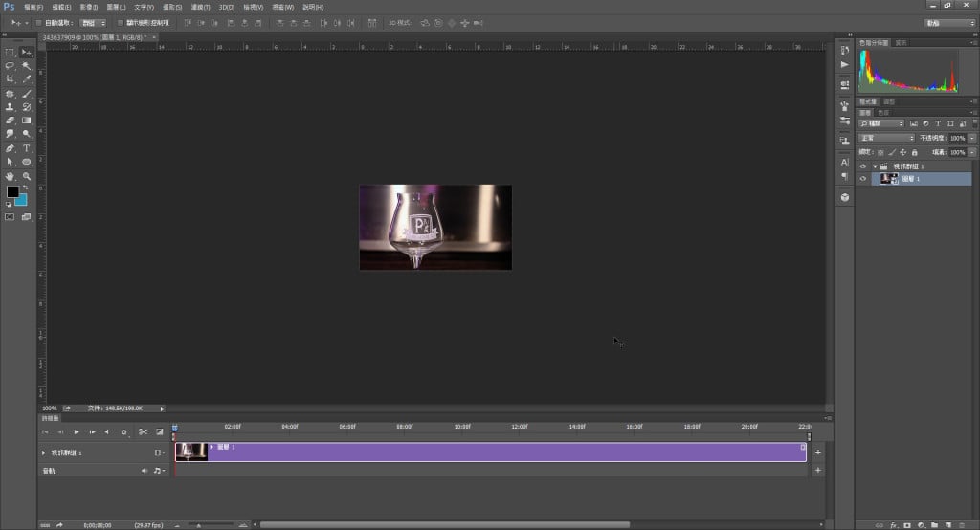Select the Hand tool
Viewport: 980px width, 530px height.
click(10, 176)
